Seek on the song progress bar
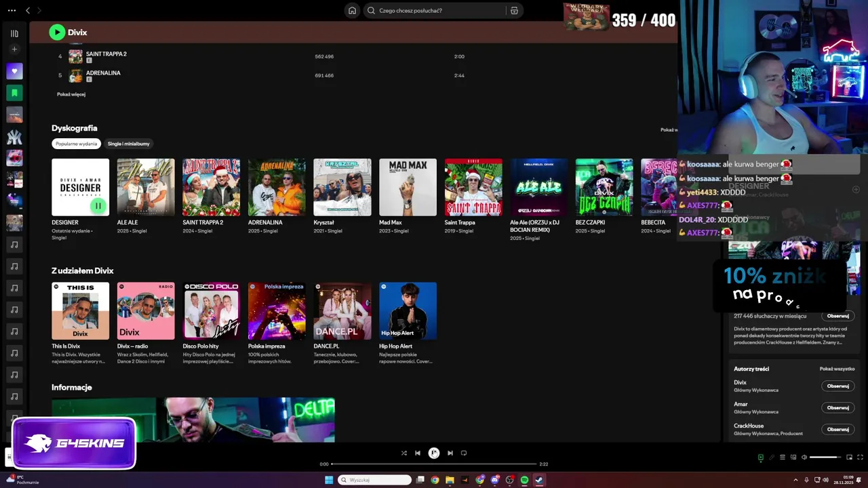 point(434,464)
